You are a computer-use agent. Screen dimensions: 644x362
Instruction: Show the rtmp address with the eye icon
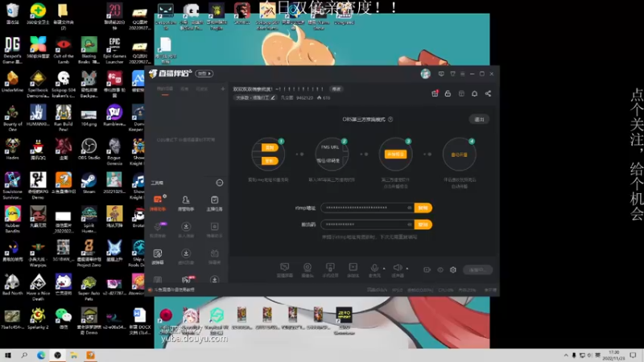410,208
